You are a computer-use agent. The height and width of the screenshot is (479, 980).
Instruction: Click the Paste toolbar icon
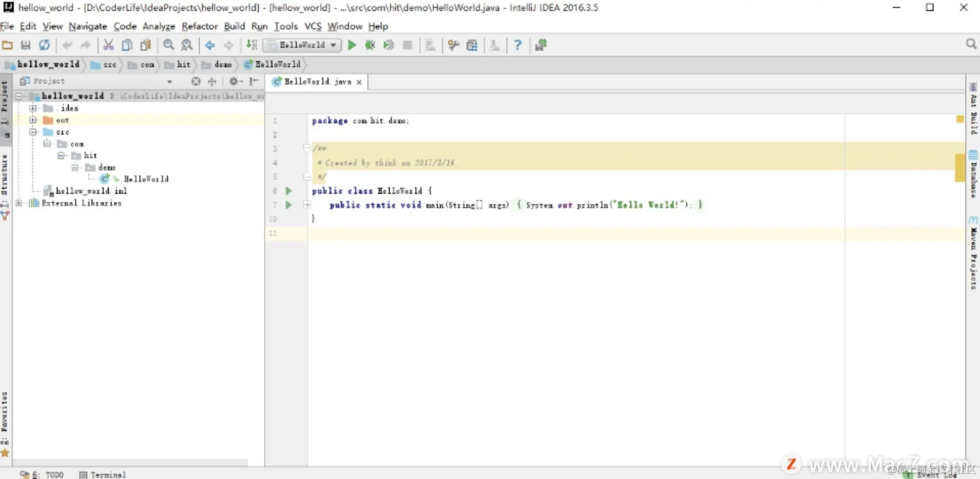146,45
